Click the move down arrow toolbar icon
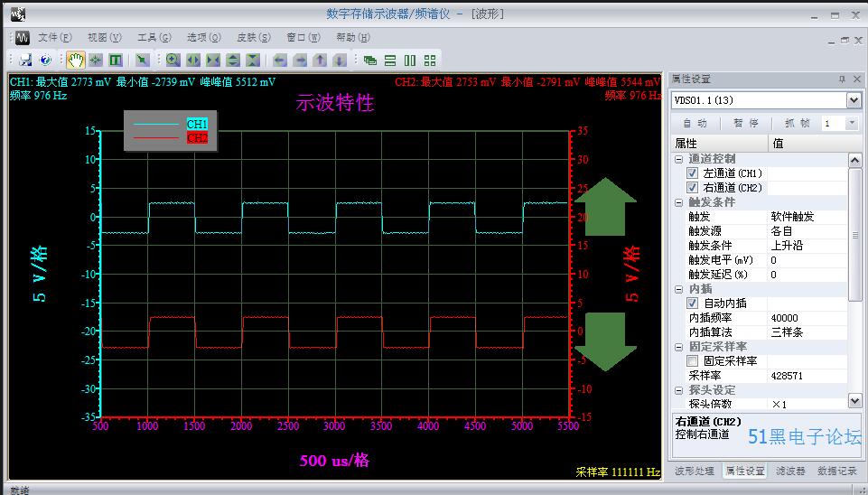 coord(340,60)
